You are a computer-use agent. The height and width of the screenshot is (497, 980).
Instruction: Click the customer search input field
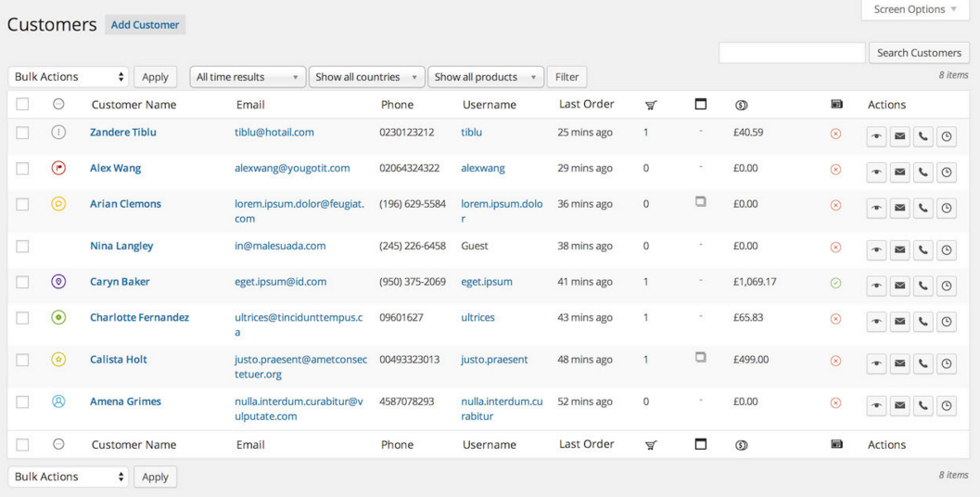coord(791,53)
